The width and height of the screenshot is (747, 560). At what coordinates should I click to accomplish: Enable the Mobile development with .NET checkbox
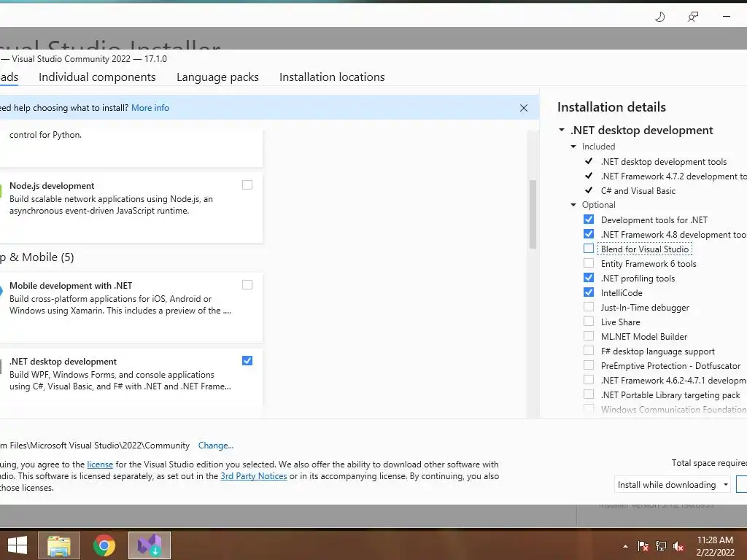tap(247, 285)
